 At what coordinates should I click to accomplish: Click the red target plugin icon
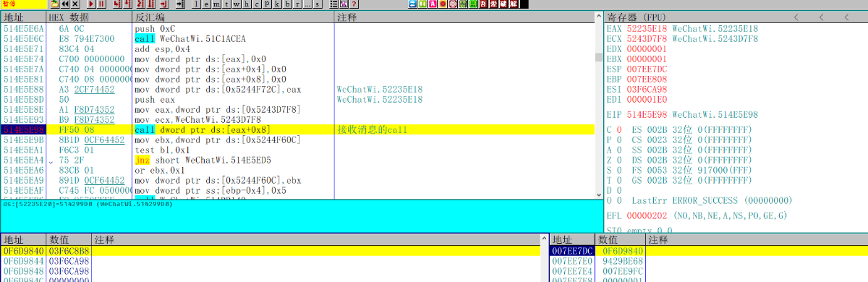[453, 4]
